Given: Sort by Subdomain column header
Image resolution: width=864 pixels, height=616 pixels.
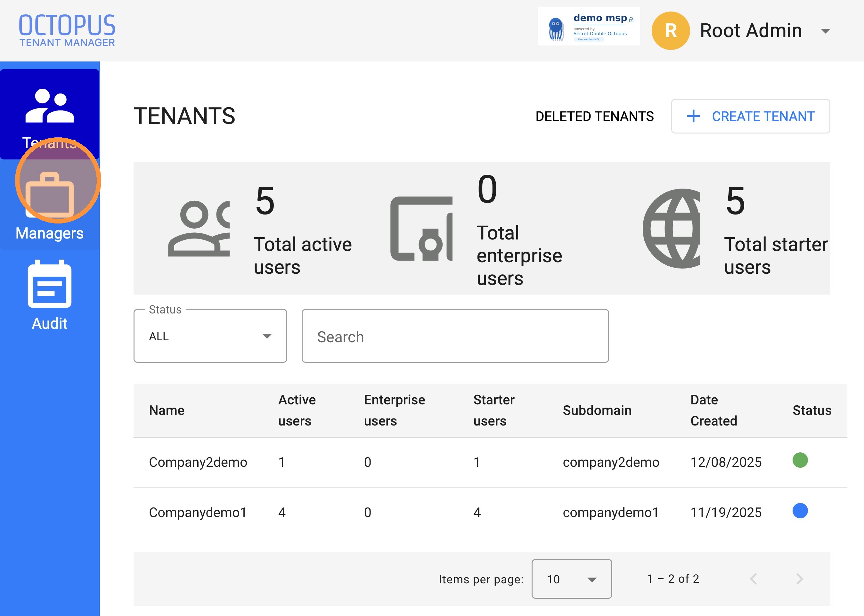Looking at the screenshot, I should click(x=597, y=410).
